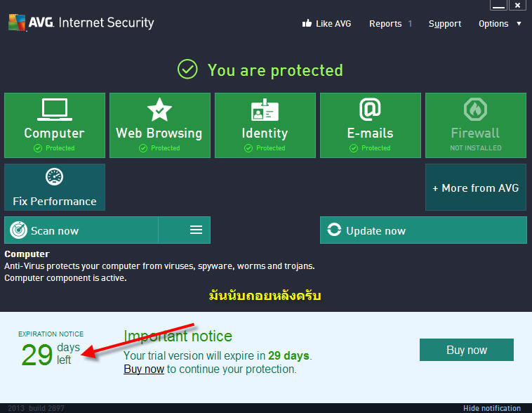Expand the Options dropdown arrow
Image resolution: width=532 pixels, height=413 pixels.
coord(519,23)
